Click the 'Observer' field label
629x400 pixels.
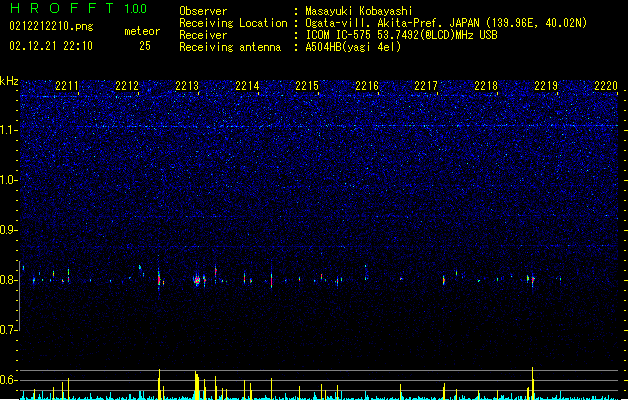click(203, 11)
